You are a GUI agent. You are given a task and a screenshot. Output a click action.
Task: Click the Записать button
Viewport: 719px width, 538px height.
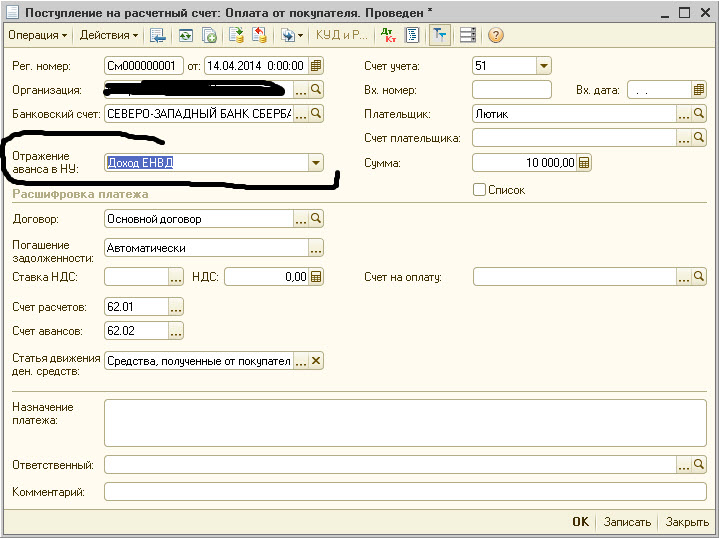pyautogui.click(x=627, y=522)
